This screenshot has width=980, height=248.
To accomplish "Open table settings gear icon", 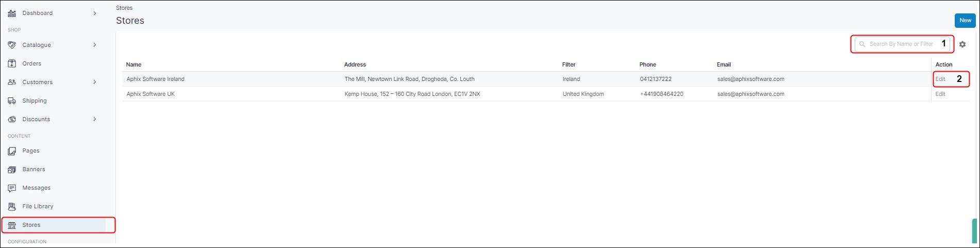I will [x=962, y=44].
